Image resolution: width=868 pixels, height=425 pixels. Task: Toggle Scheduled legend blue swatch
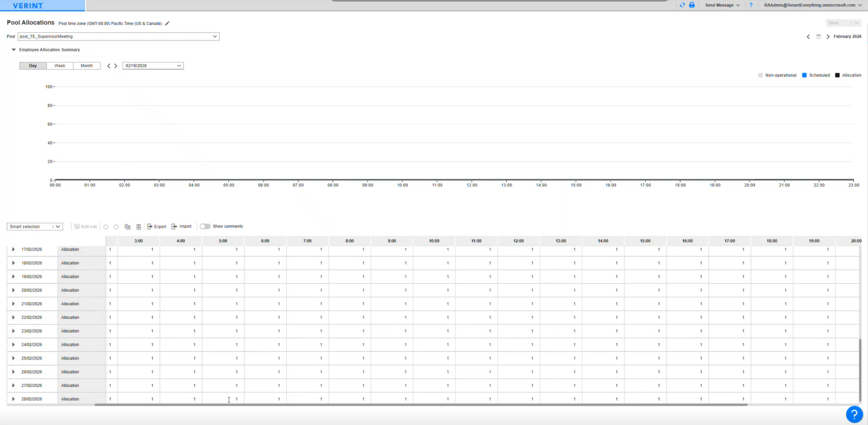click(804, 75)
